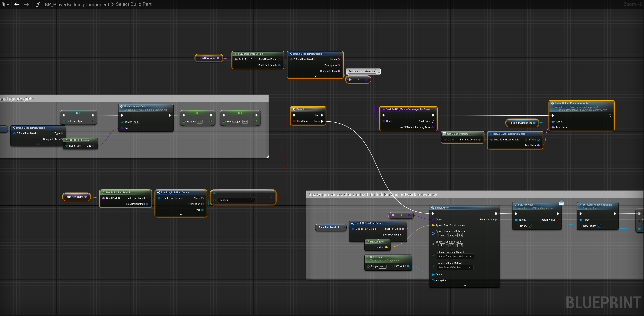Screen dimensions: 644x316
Task: Click the back navigation arrow
Action: [17, 4]
